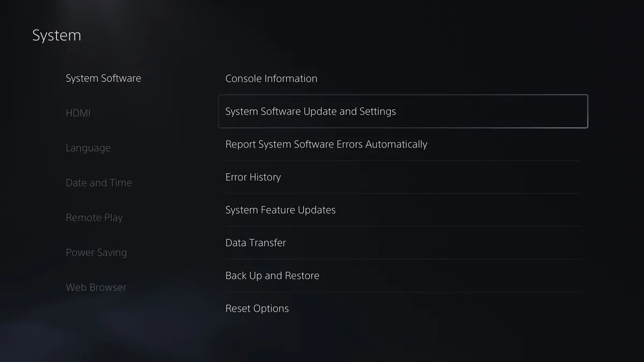This screenshot has height=362, width=644.
Task: Open Report System Software Errors Automatically
Action: 326,144
